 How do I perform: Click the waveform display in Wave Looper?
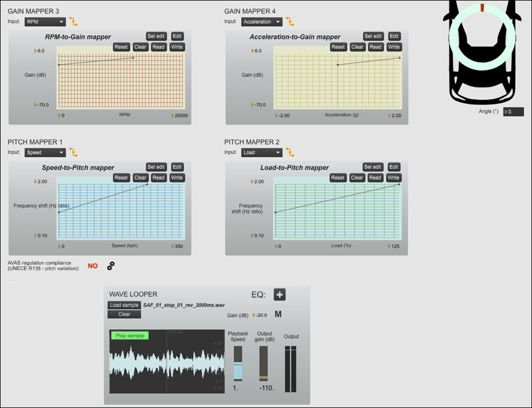pos(167,361)
